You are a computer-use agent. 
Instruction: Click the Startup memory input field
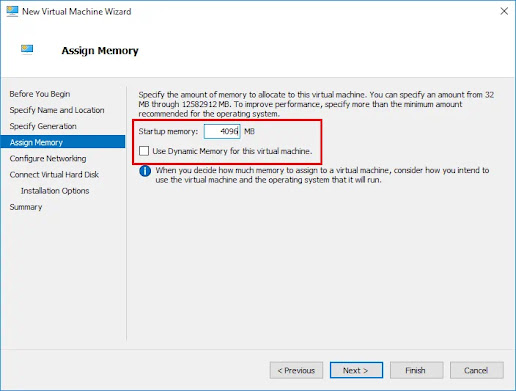click(x=222, y=131)
